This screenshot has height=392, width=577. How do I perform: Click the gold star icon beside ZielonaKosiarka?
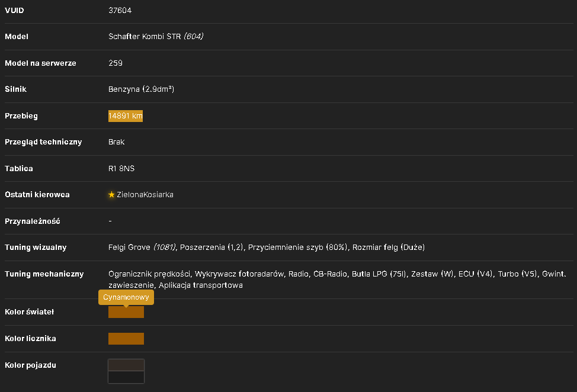tap(111, 195)
